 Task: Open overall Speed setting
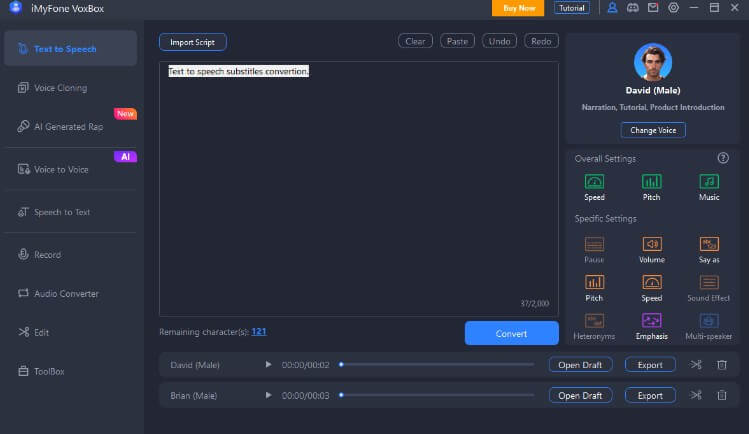click(594, 187)
